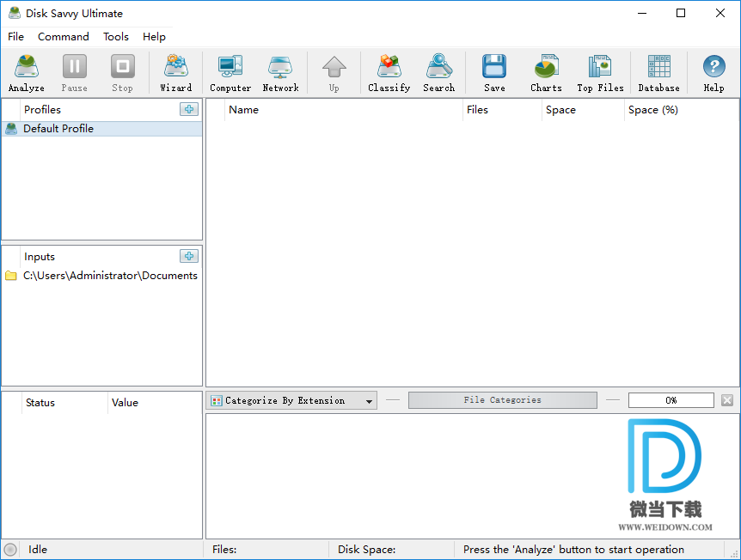Open the Help menu in the menu bar

tap(154, 37)
